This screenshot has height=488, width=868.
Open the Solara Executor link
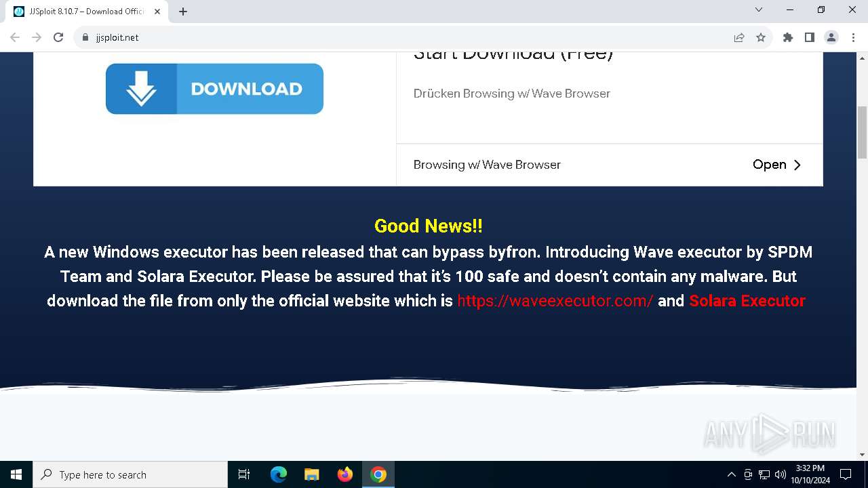747,301
